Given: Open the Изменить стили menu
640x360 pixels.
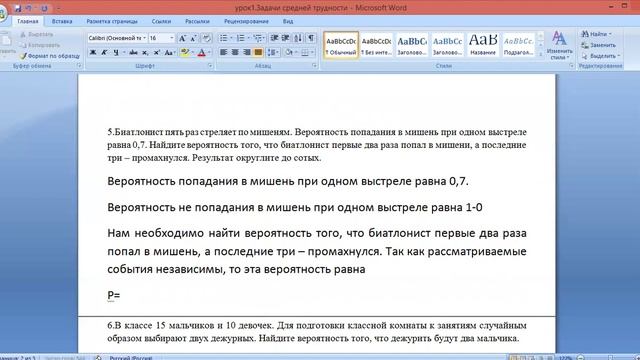Looking at the screenshot, I should [559, 45].
